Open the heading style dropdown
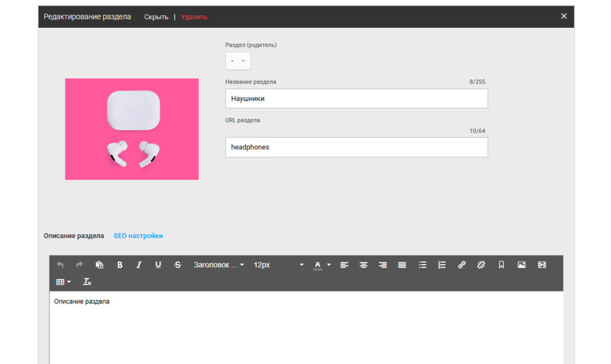611x364 pixels. [x=218, y=265]
